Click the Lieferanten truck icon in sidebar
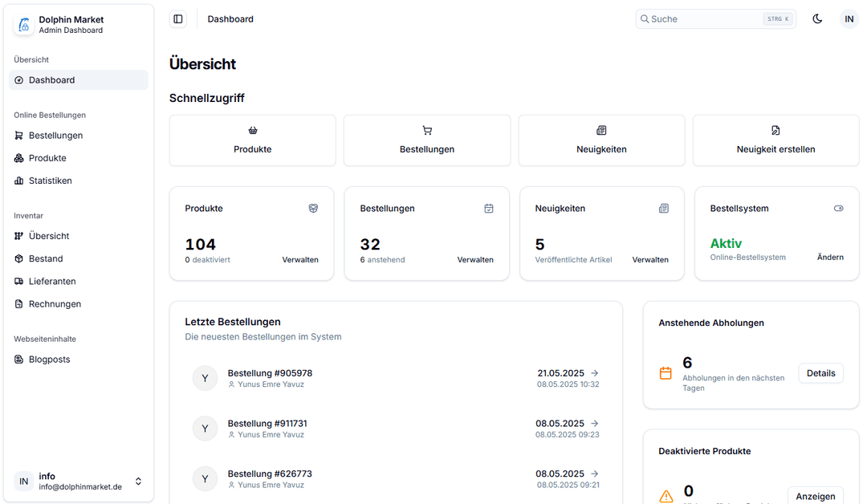 [x=18, y=281]
